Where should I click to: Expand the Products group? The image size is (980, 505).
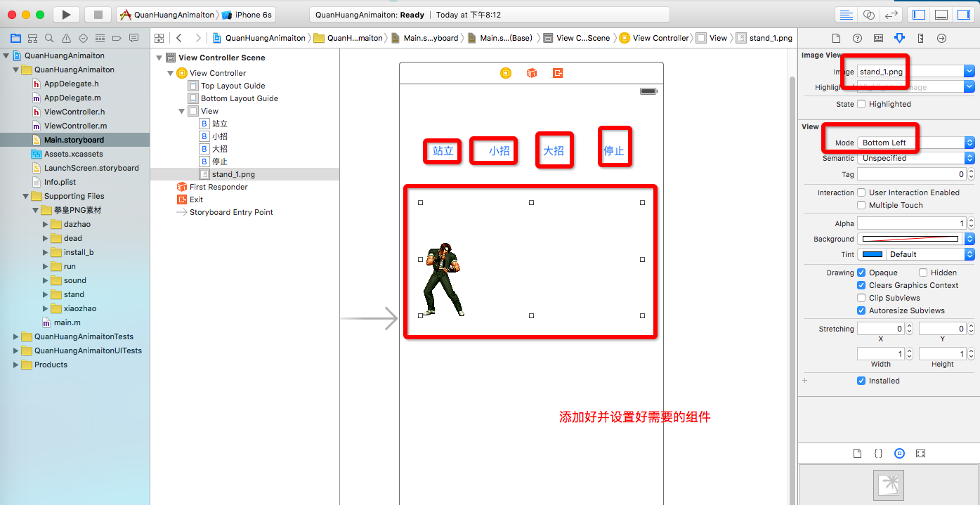tap(16, 365)
